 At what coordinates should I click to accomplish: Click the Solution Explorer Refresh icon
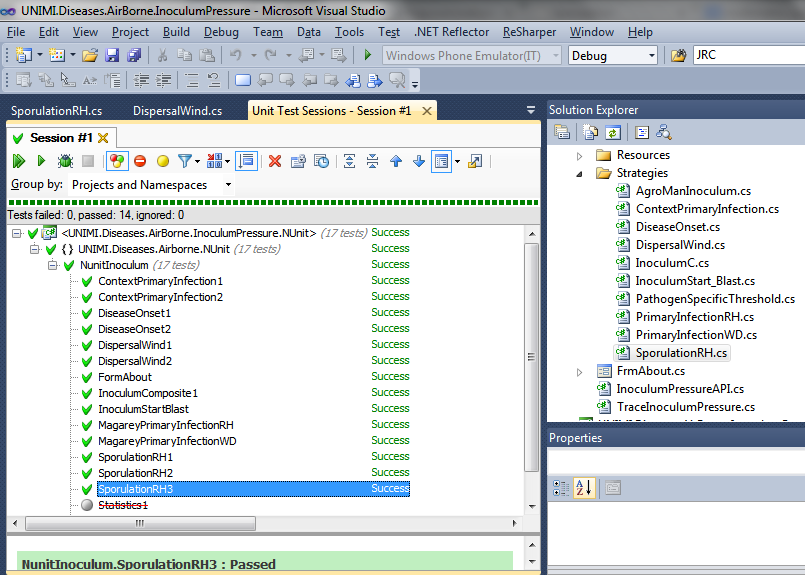coord(613,132)
